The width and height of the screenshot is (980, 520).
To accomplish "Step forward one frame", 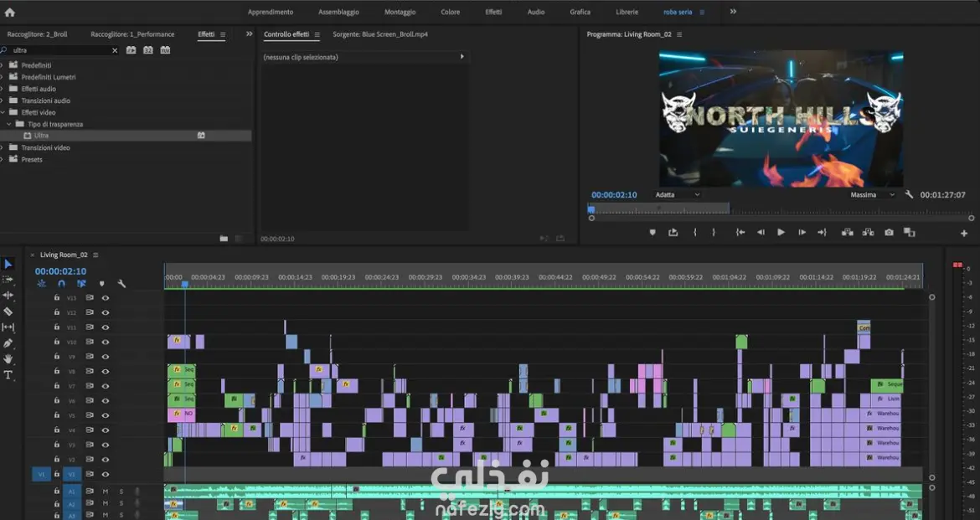I will coord(802,233).
